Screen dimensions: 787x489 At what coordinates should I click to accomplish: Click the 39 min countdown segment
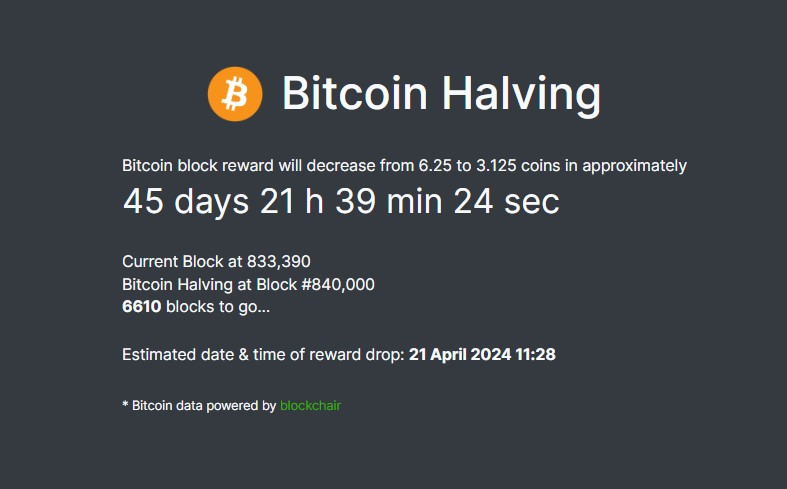click(x=389, y=202)
